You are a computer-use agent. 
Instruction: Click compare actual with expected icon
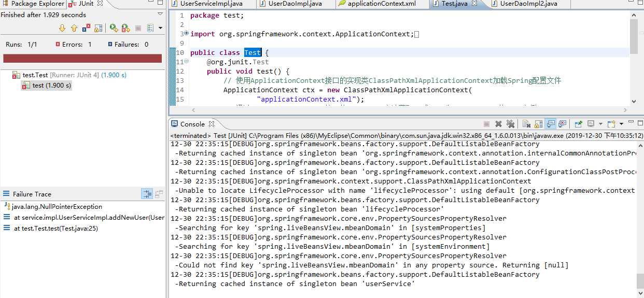click(x=159, y=194)
